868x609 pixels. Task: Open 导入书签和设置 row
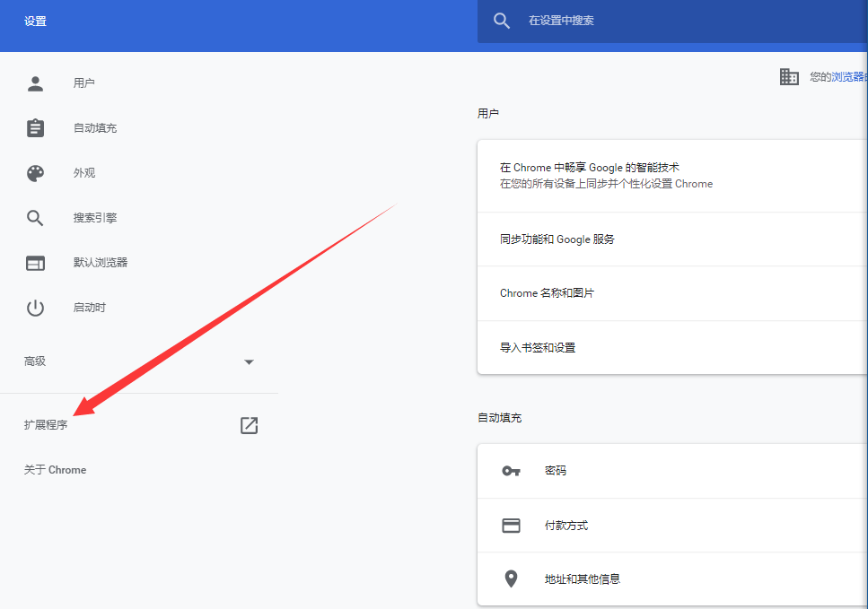coord(672,347)
